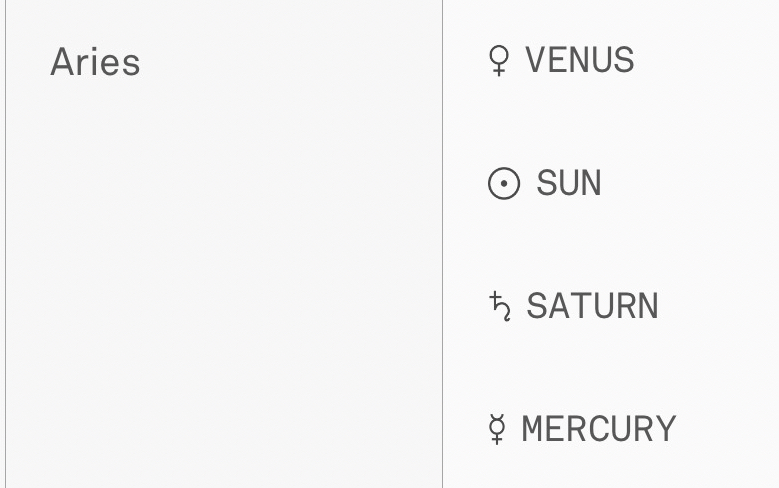Select the Saturn glyph icon
This screenshot has width=779, height=488.
coord(500,306)
